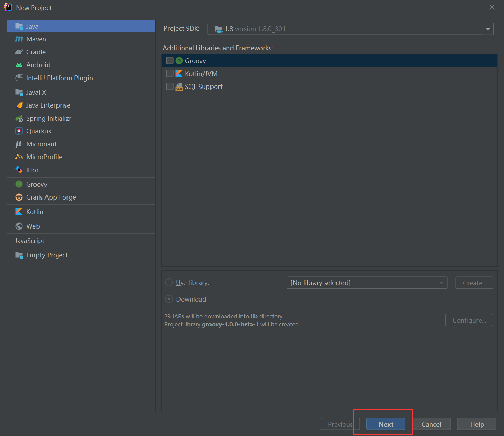
Task: Click the Quarkus logo icon
Action: coord(19,131)
